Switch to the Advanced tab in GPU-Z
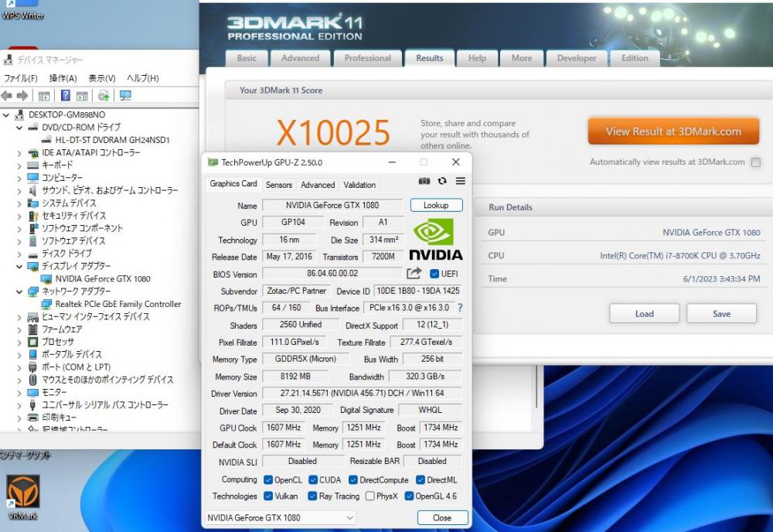The width and height of the screenshot is (773, 532). [318, 185]
